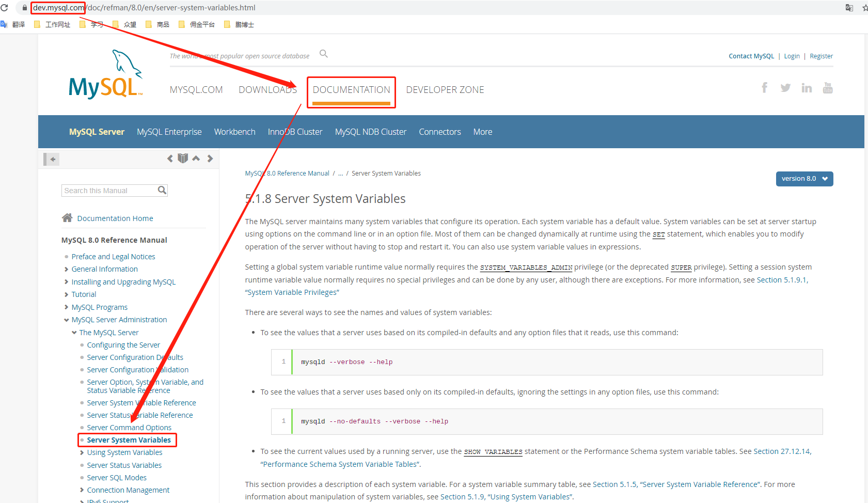
Task: Expand Installing and Upgrading MySQL node
Action: coord(66,282)
